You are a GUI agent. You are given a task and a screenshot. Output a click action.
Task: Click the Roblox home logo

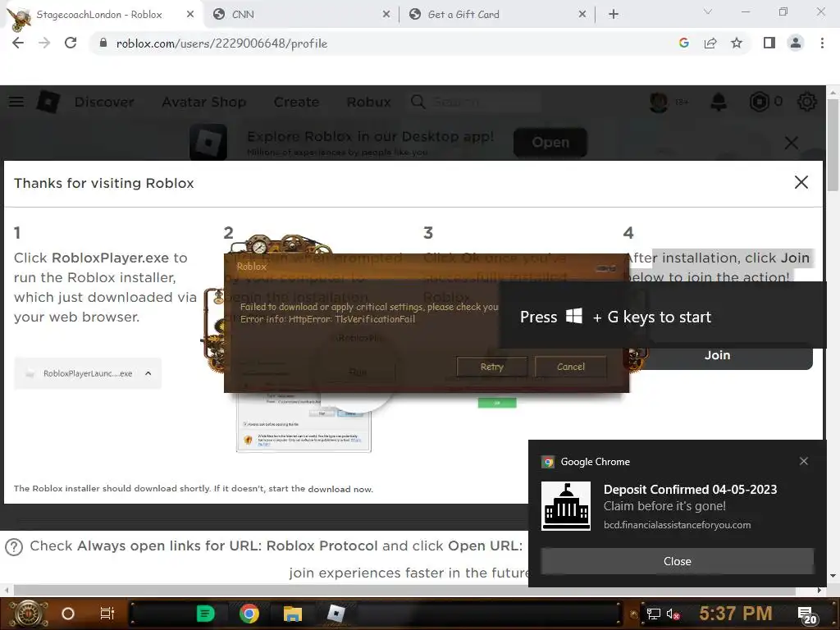[x=48, y=101]
